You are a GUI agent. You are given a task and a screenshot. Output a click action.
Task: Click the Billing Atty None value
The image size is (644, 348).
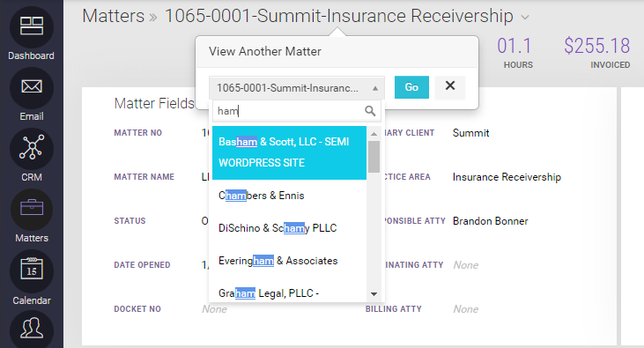466,309
